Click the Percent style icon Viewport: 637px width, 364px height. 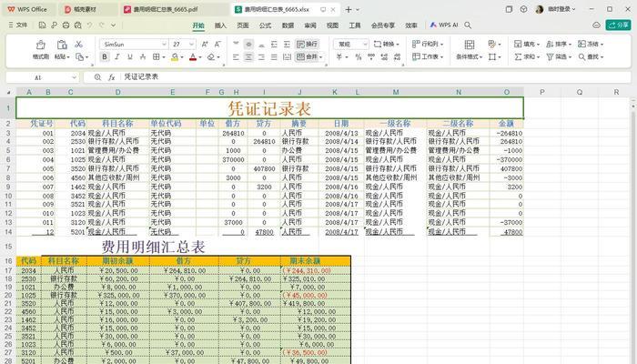(x=359, y=56)
